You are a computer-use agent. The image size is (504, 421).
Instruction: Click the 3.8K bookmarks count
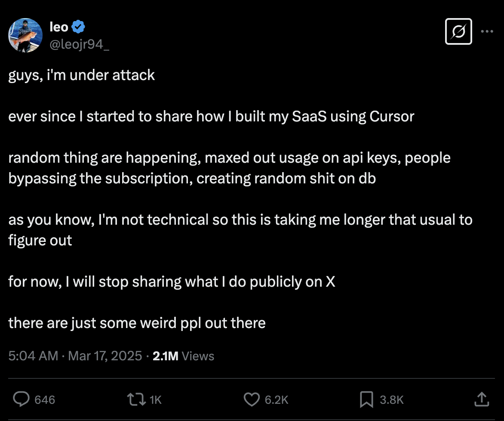tap(391, 400)
